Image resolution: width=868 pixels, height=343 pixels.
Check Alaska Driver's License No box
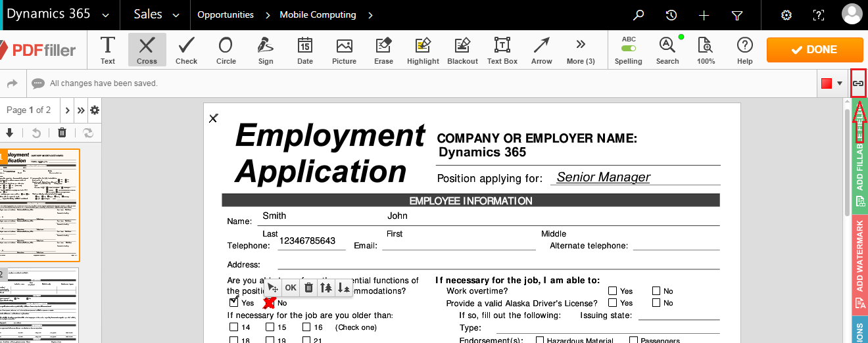(656, 303)
